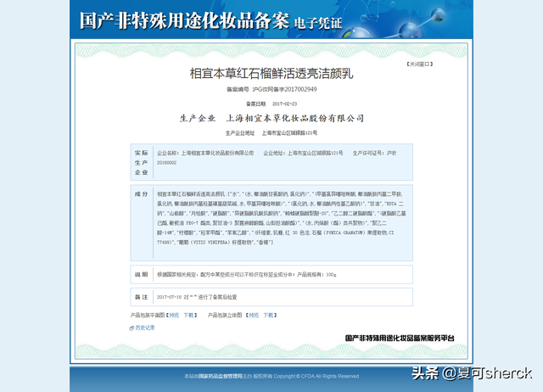Image resolution: width=543 pixels, height=392 pixels.
Task: Click the 备注 section label
Action: point(142,297)
